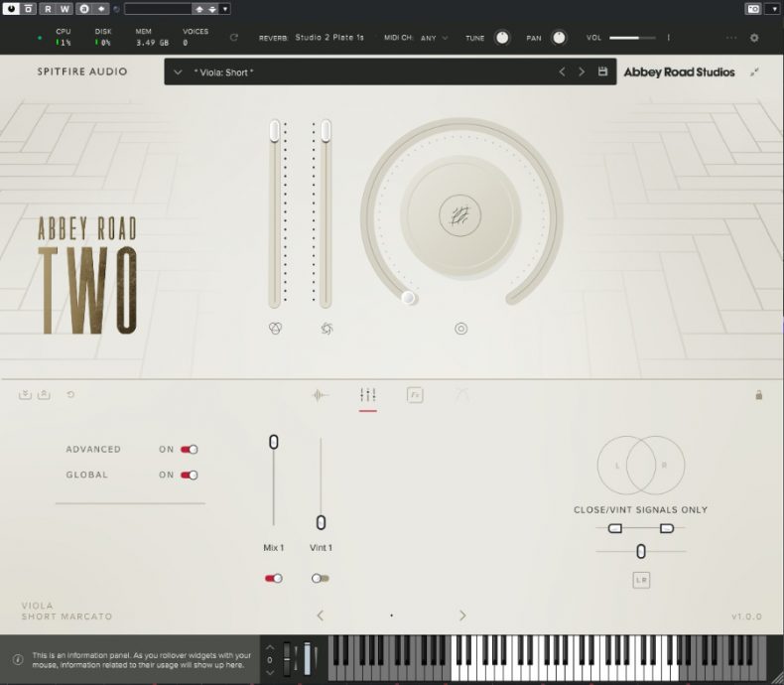Image resolution: width=784 pixels, height=685 pixels.
Task: Click the snapshot camera icon at top right
Action: 753,9
